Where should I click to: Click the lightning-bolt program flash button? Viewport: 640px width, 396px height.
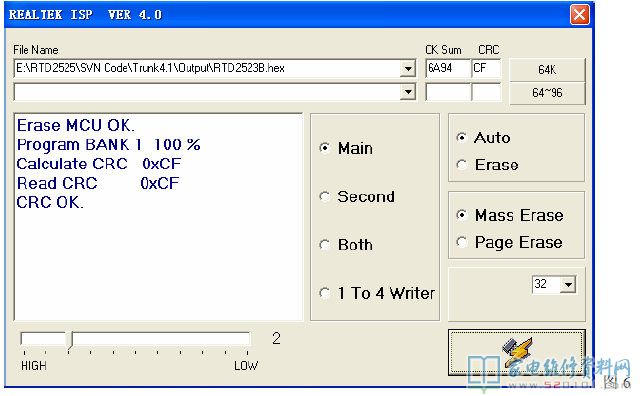click(x=516, y=353)
